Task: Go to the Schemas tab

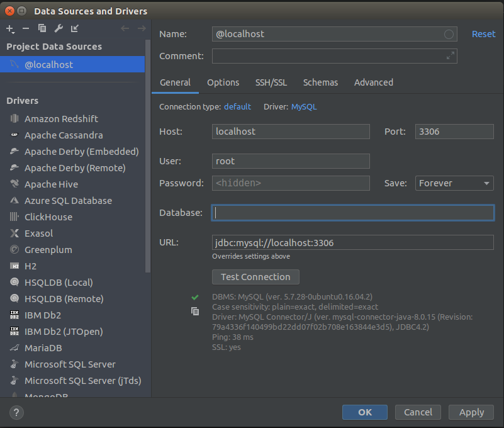Action: pyautogui.click(x=320, y=82)
